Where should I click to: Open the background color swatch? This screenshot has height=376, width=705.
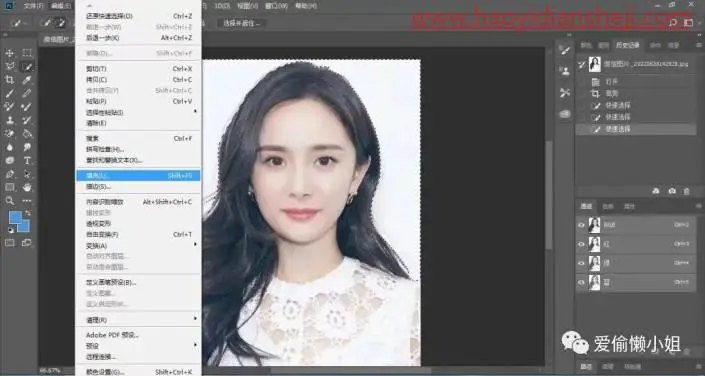pyautogui.click(x=25, y=227)
